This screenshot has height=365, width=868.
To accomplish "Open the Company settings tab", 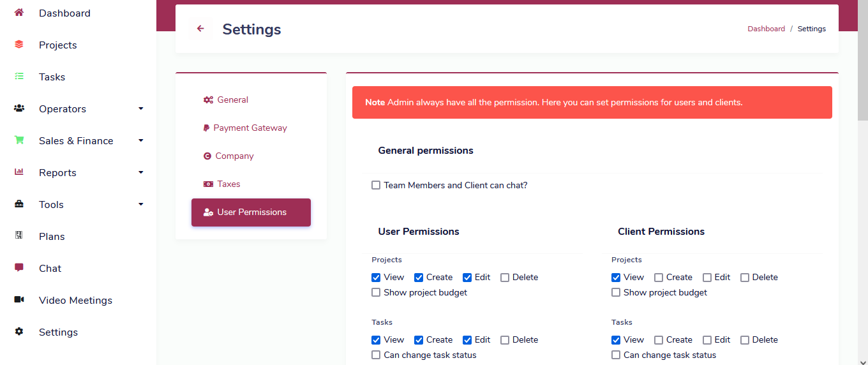I will (x=234, y=156).
